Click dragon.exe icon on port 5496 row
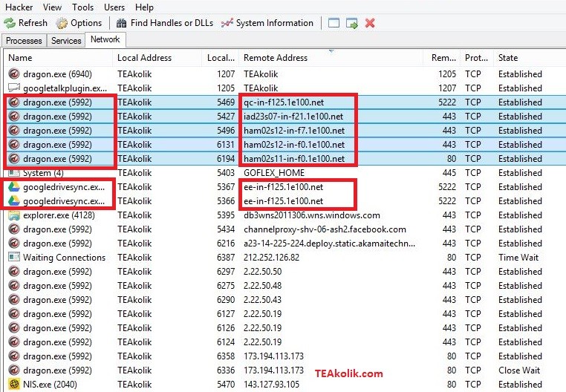This screenshot has width=566, height=392. 13,131
